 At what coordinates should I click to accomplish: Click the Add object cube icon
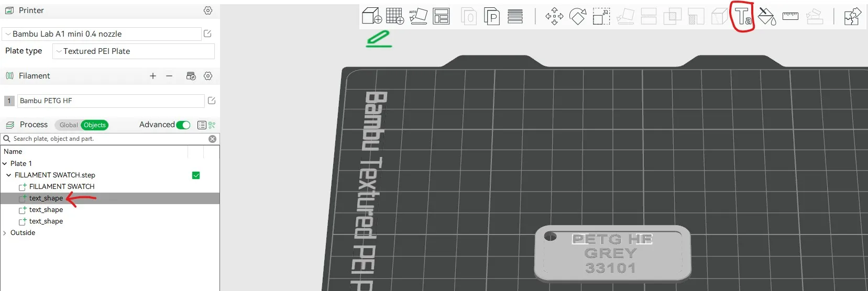[x=371, y=16]
